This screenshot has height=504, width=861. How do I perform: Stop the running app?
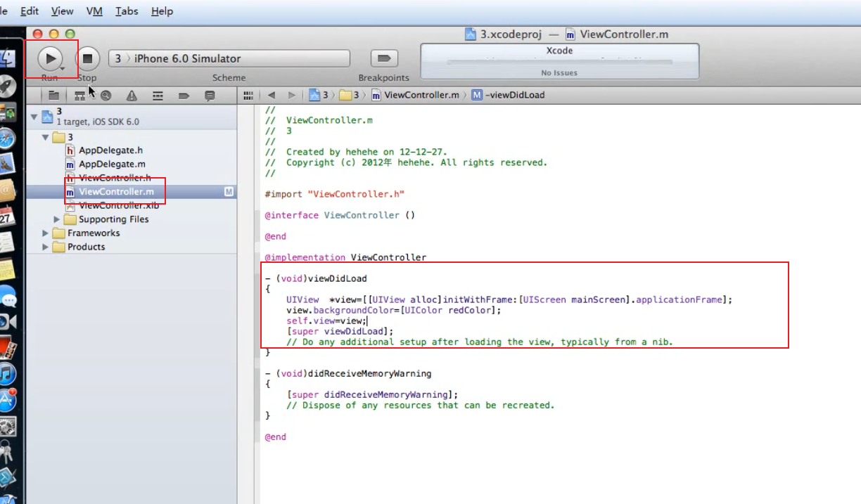pyautogui.click(x=87, y=58)
